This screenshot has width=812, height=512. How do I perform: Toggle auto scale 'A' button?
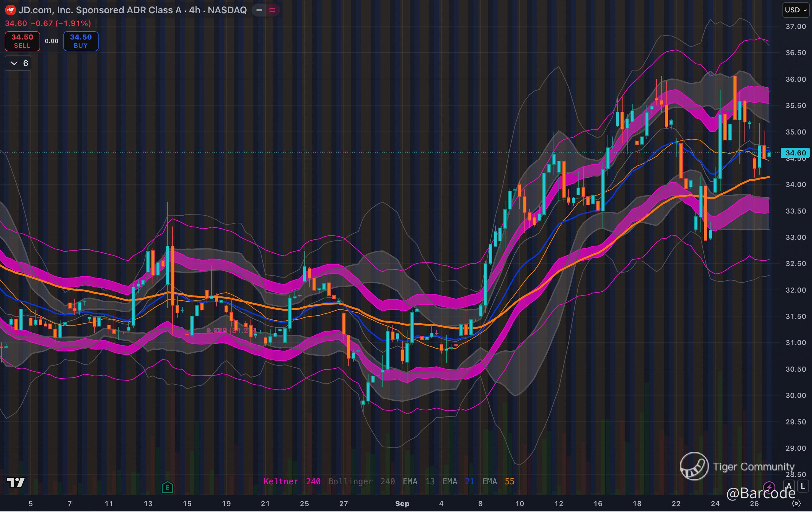click(789, 486)
